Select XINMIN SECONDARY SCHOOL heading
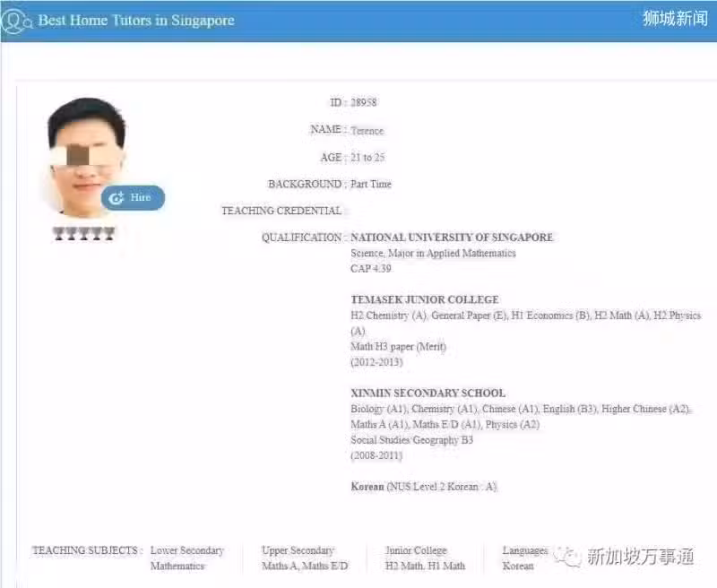717x588 pixels. 428,393
